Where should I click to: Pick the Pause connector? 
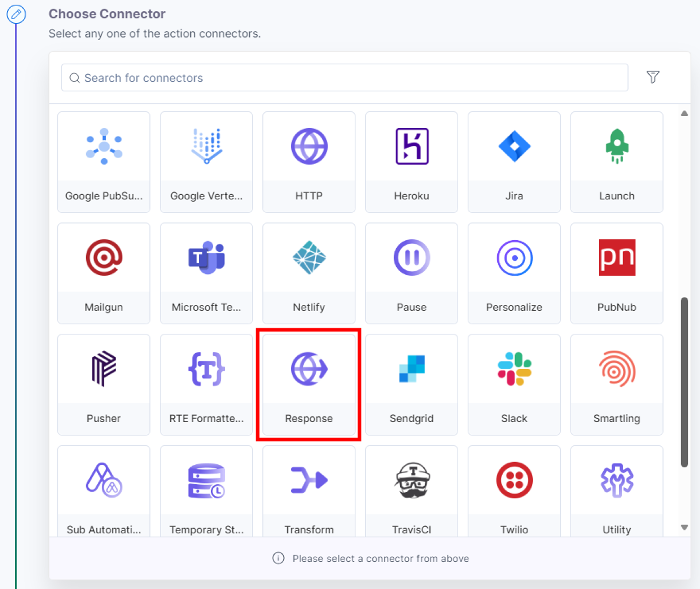(411, 273)
